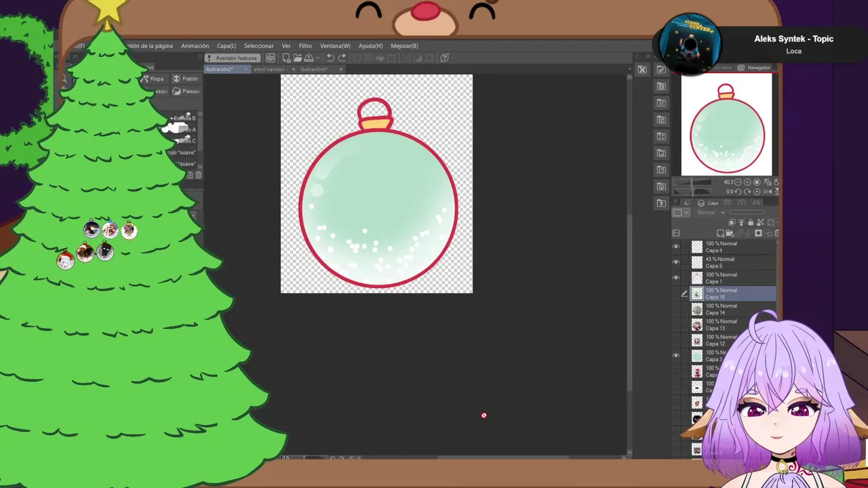
Task: Hide layer Capa 5 with eye icon
Action: (675, 262)
